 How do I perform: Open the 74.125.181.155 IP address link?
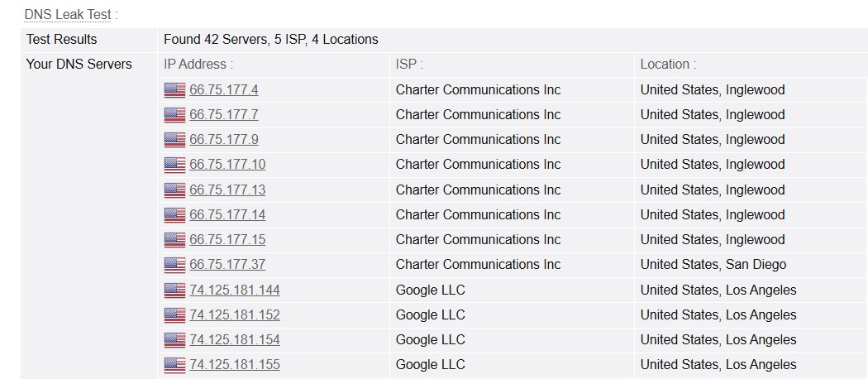click(x=235, y=365)
